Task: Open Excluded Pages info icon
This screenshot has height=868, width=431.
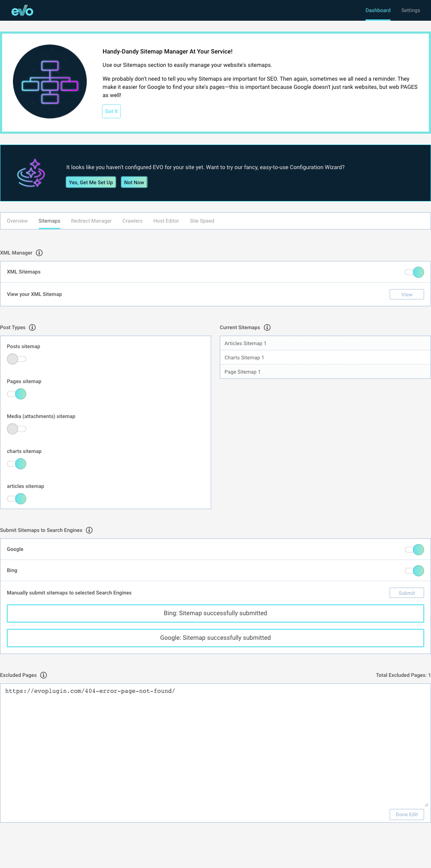Action: pos(44,675)
